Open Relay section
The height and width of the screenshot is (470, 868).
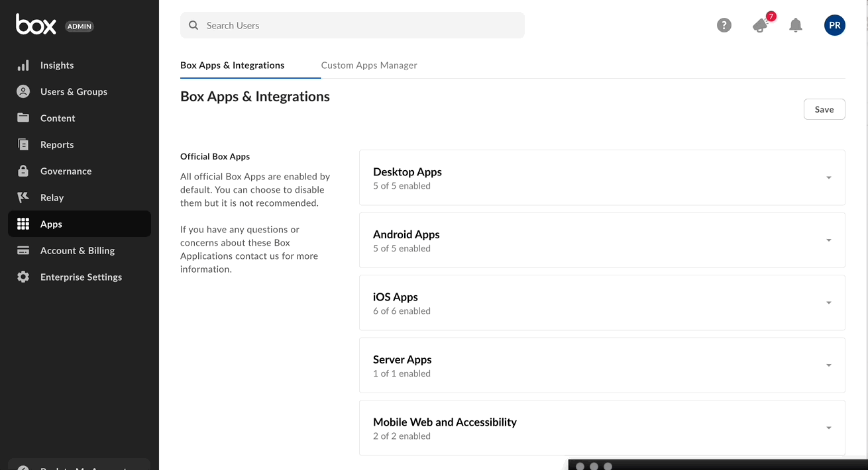pyautogui.click(x=80, y=197)
